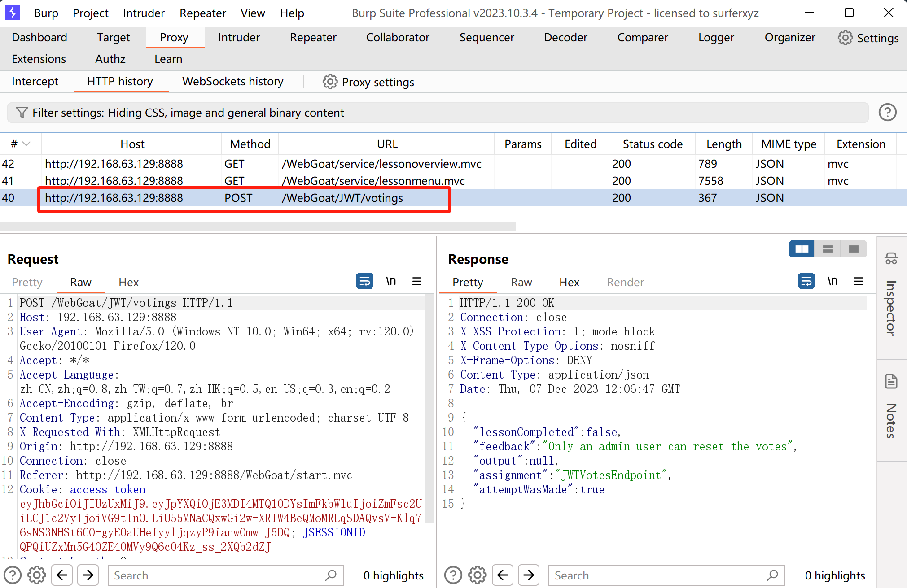The image size is (907, 588).
Task: Switch to the Logger tab
Action: pos(716,37)
